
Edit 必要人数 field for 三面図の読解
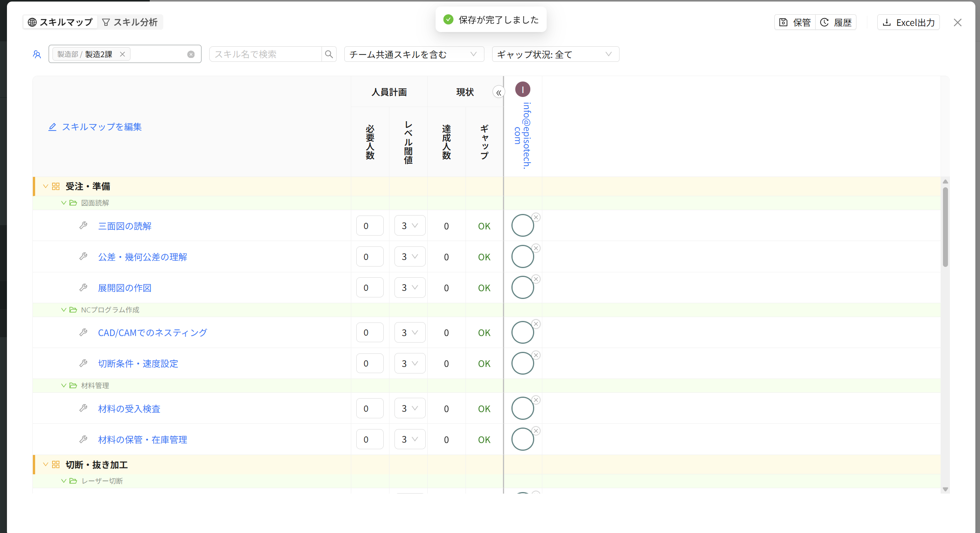pos(370,226)
